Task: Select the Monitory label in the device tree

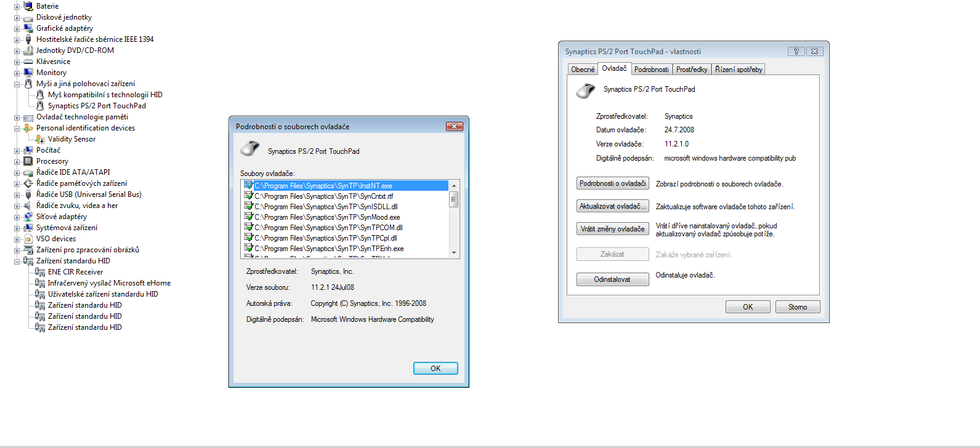Action: (x=51, y=73)
